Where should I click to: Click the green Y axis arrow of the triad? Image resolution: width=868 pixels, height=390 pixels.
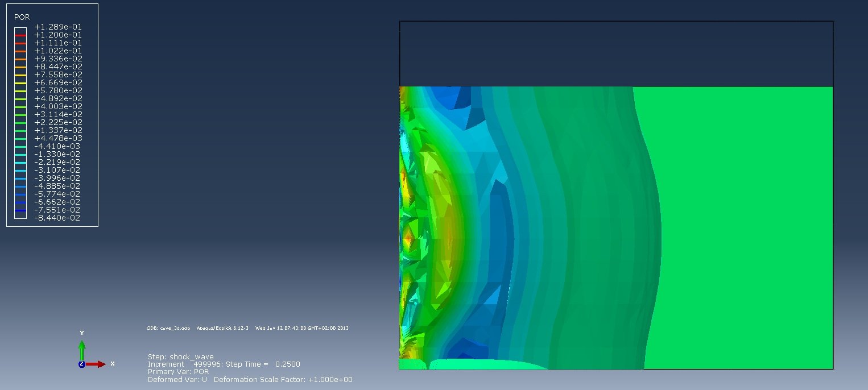pos(82,350)
